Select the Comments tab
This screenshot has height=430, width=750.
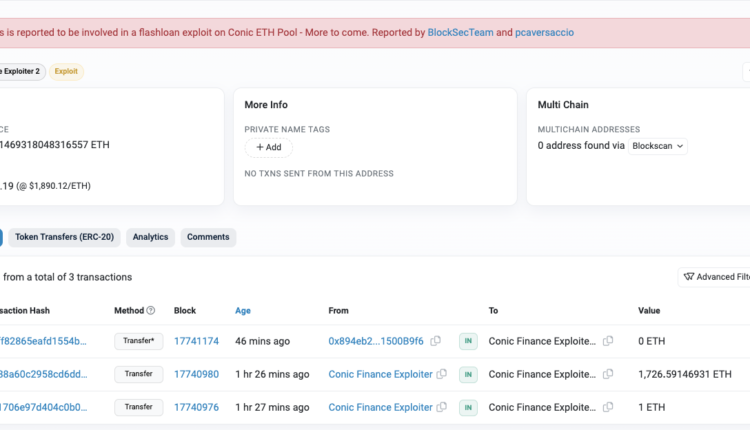click(x=208, y=237)
